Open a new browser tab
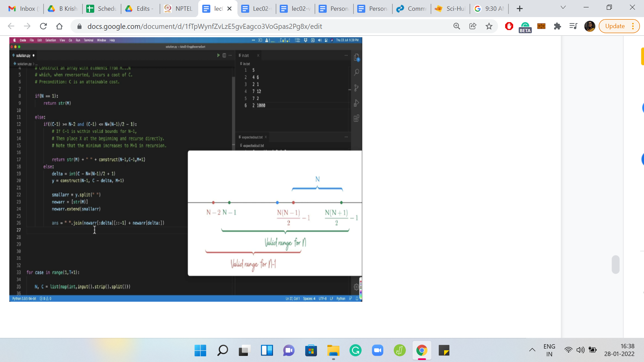 click(520, 9)
